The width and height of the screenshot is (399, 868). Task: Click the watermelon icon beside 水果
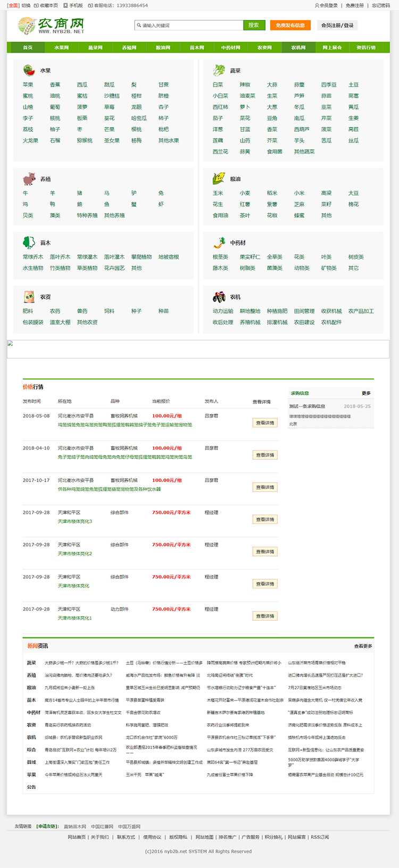click(29, 70)
